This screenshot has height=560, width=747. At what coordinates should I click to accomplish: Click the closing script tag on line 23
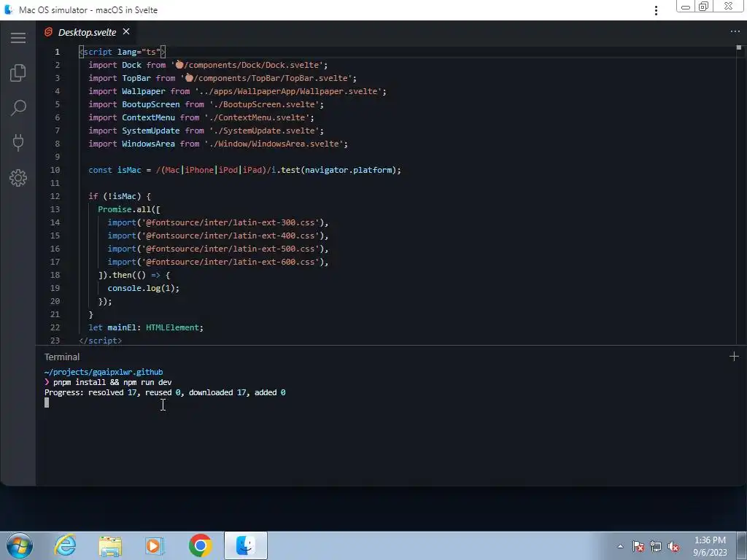(x=101, y=341)
